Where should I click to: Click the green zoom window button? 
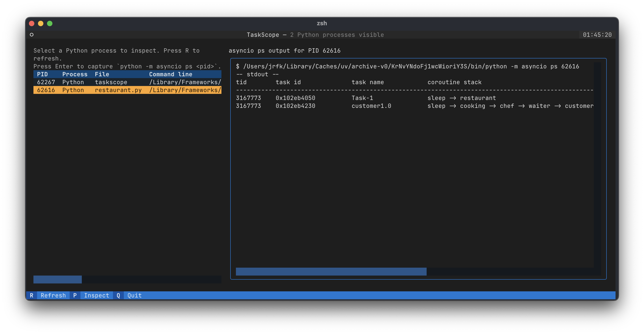[50, 23]
